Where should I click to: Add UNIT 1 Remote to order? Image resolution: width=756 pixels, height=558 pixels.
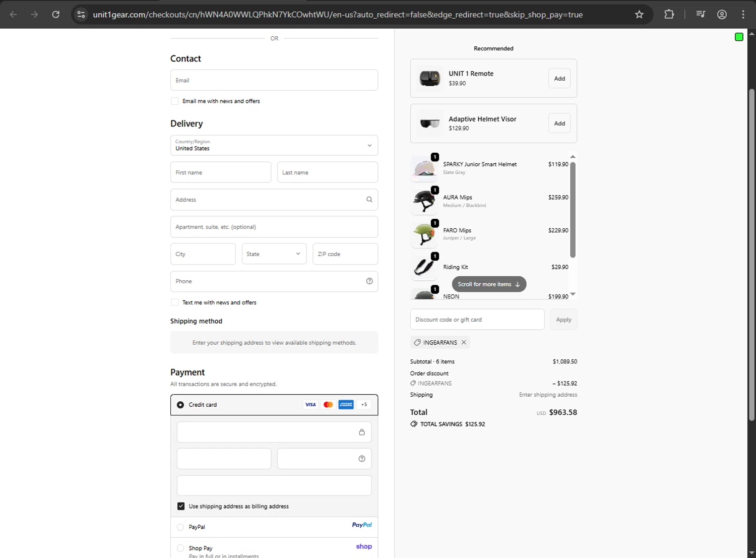point(559,79)
